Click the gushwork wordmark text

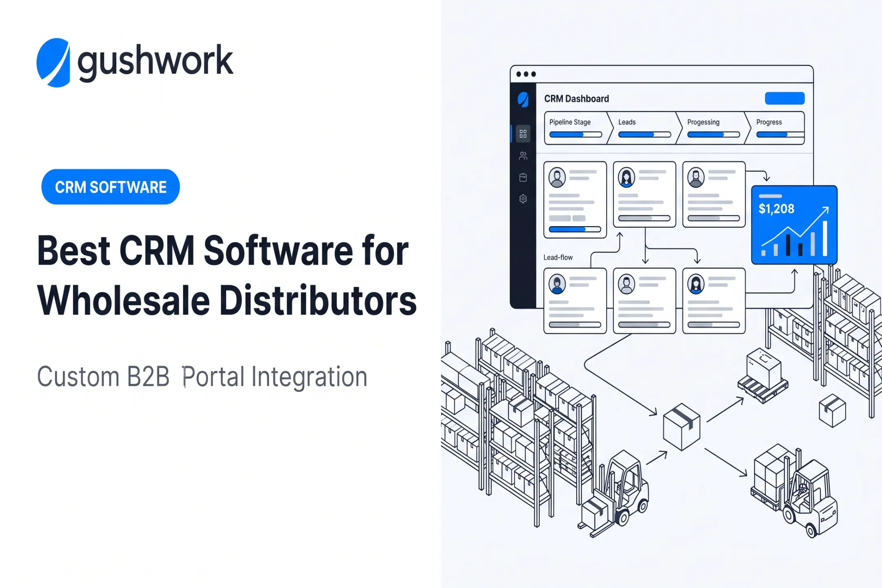click(x=155, y=62)
